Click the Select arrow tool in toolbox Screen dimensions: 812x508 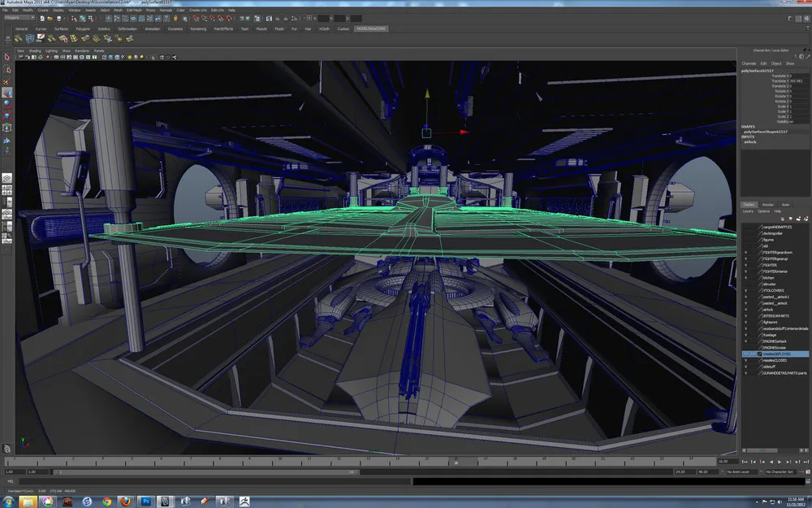coord(6,58)
